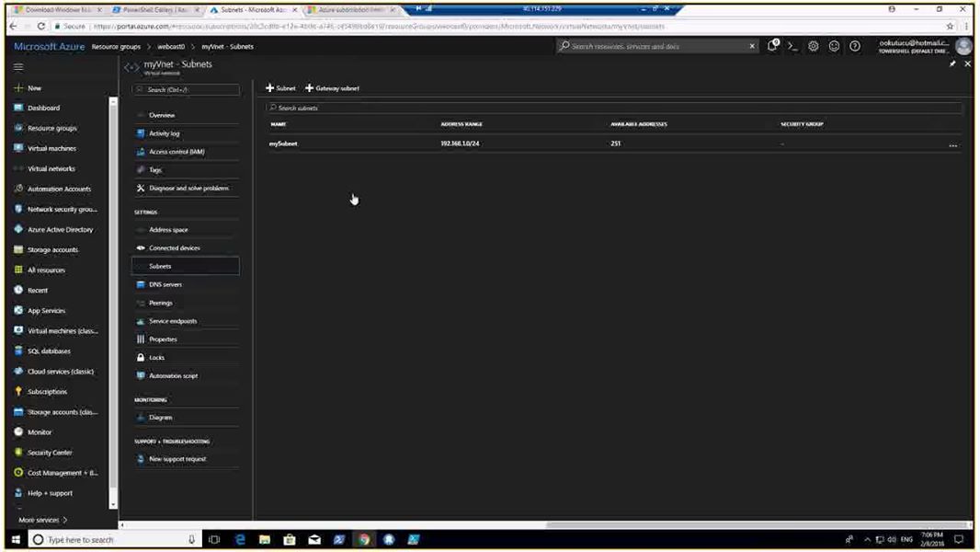Add a new Subnet with plus button
980x552 pixels.
click(x=280, y=88)
